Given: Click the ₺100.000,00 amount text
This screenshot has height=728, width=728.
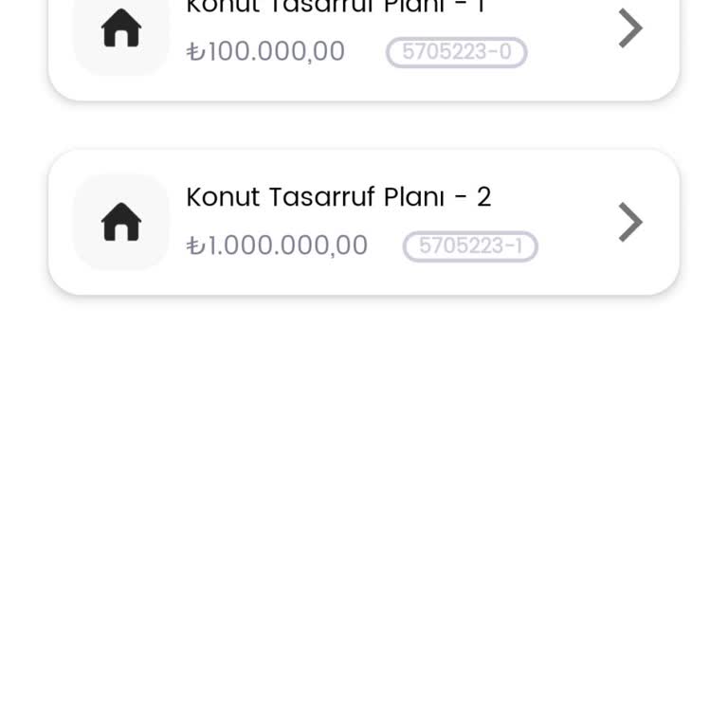Looking at the screenshot, I should [265, 51].
